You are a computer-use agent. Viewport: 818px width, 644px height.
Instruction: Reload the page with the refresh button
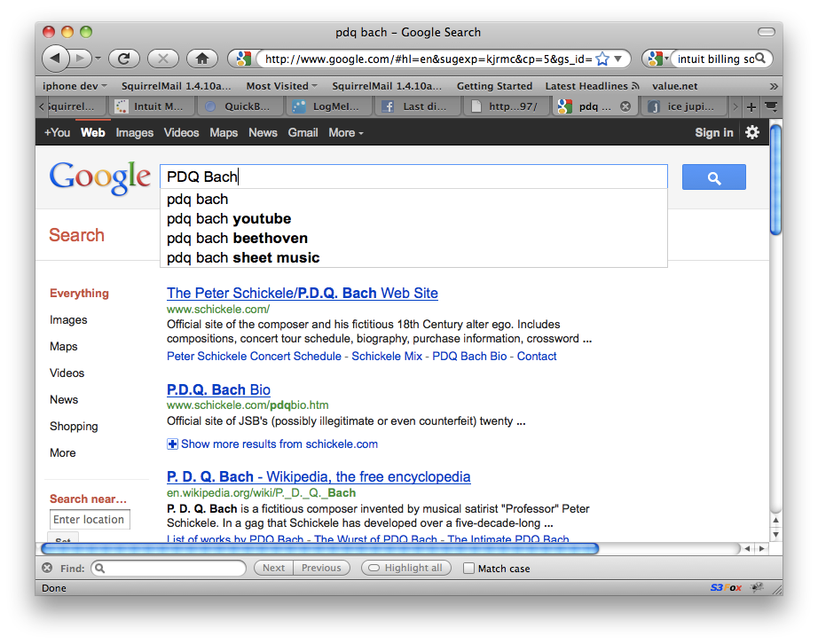tap(123, 59)
